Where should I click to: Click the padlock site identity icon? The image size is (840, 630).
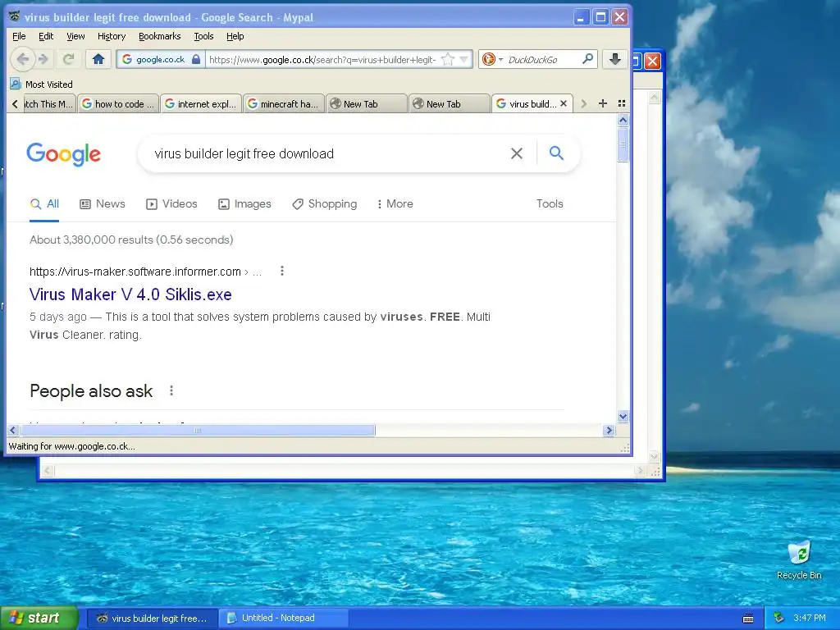coord(196,59)
